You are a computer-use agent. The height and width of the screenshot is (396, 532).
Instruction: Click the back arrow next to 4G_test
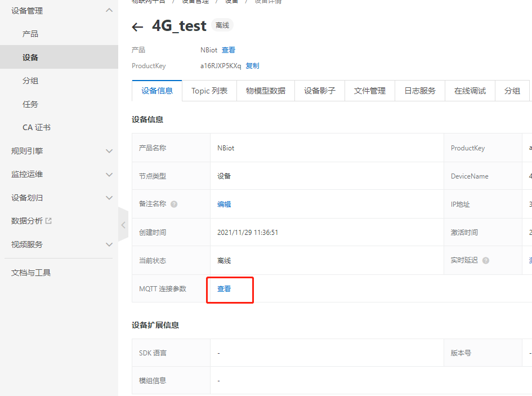point(137,26)
